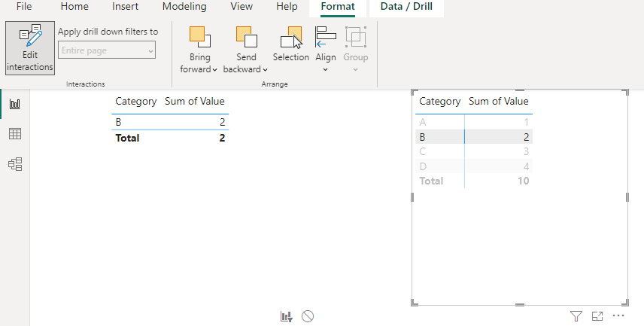Click the bottom-left corner handle of visual

point(413,303)
